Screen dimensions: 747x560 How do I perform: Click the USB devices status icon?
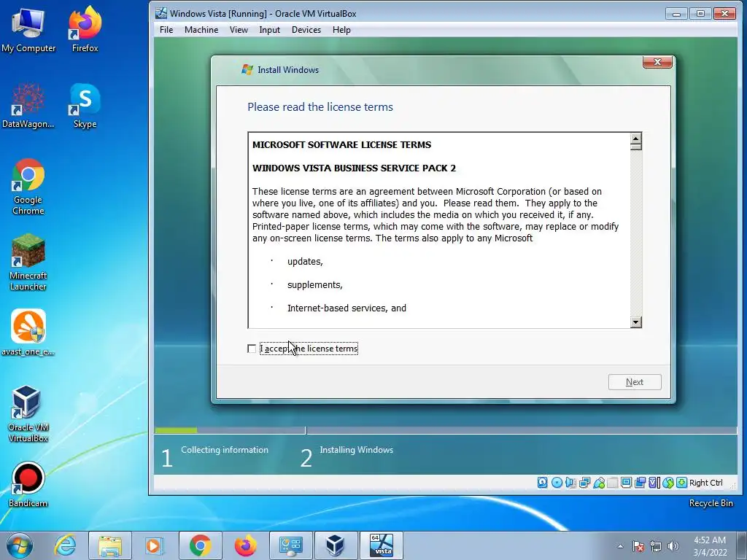(599, 483)
